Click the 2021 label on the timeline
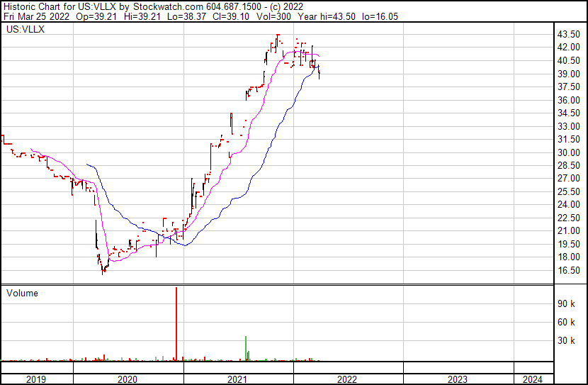Viewport: 588px width, 385px height. (x=238, y=379)
